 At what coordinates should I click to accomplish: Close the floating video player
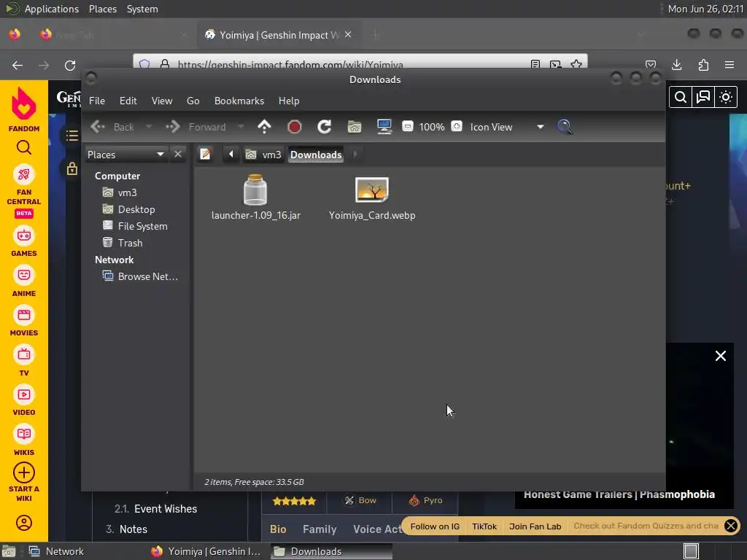720,356
